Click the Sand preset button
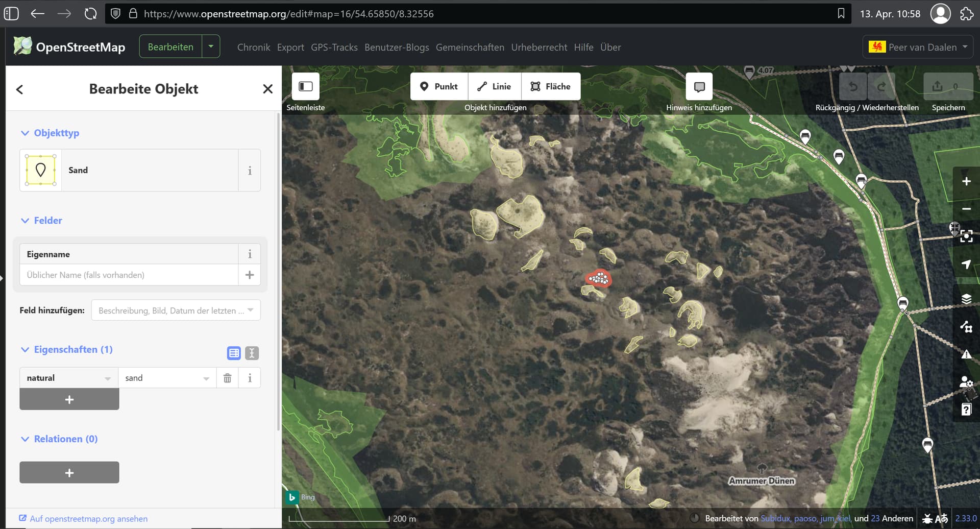Image resolution: width=980 pixels, height=529 pixels. coord(129,171)
